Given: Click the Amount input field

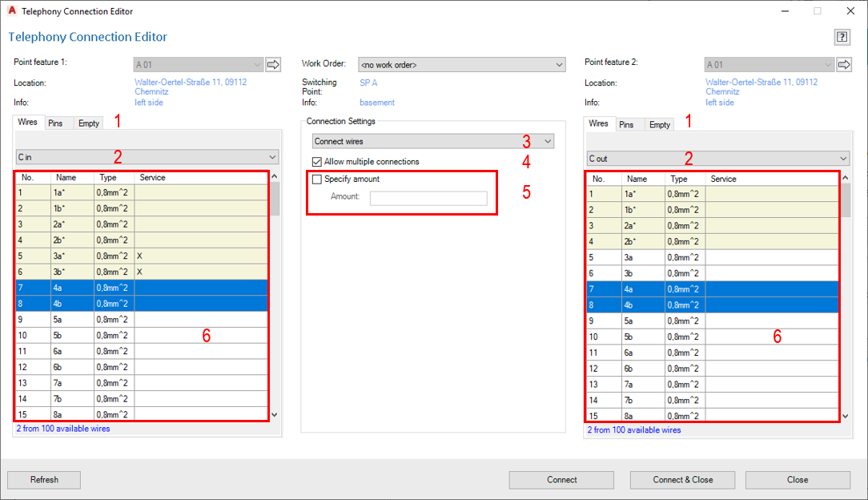Looking at the screenshot, I should click(428, 198).
